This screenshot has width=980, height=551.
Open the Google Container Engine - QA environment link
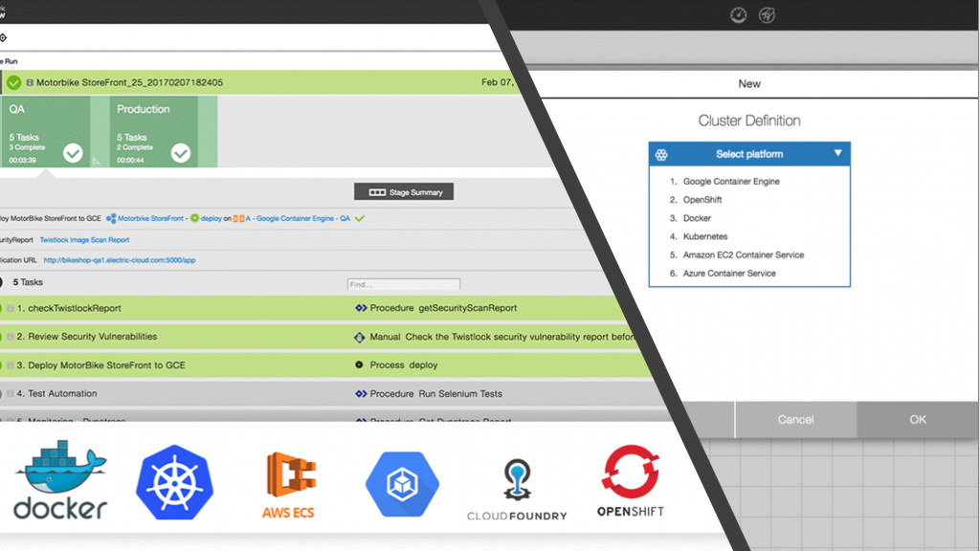click(298, 219)
